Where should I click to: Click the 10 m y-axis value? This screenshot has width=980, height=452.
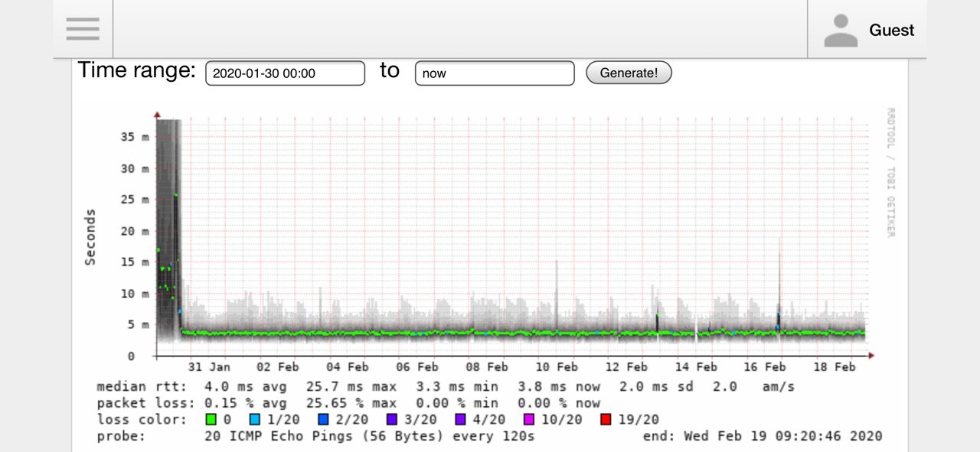pos(136,294)
